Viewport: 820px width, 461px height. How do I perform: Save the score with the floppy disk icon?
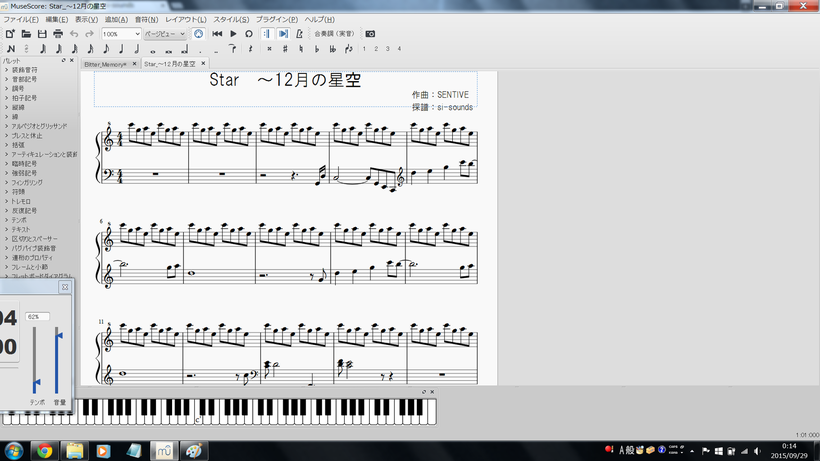tap(42, 34)
